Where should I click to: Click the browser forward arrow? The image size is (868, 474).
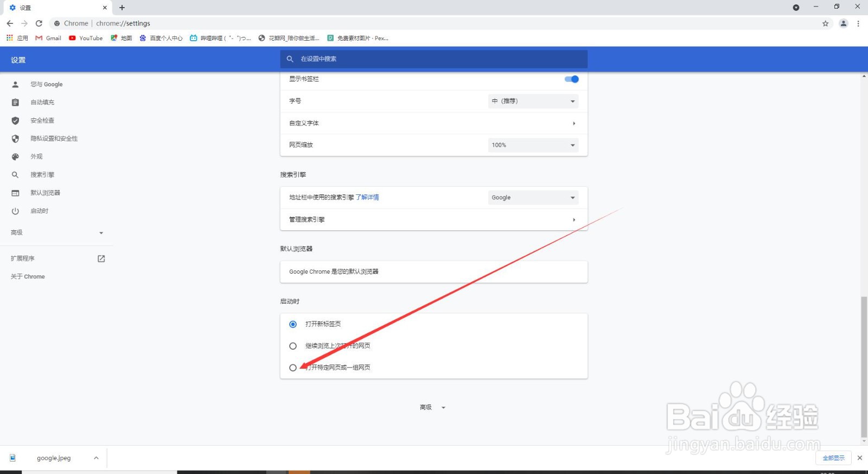(24, 23)
